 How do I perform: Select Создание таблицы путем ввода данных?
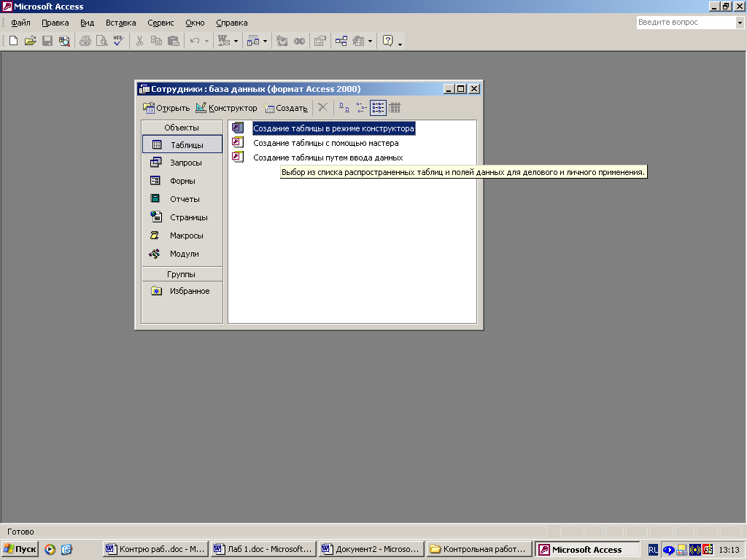click(328, 157)
